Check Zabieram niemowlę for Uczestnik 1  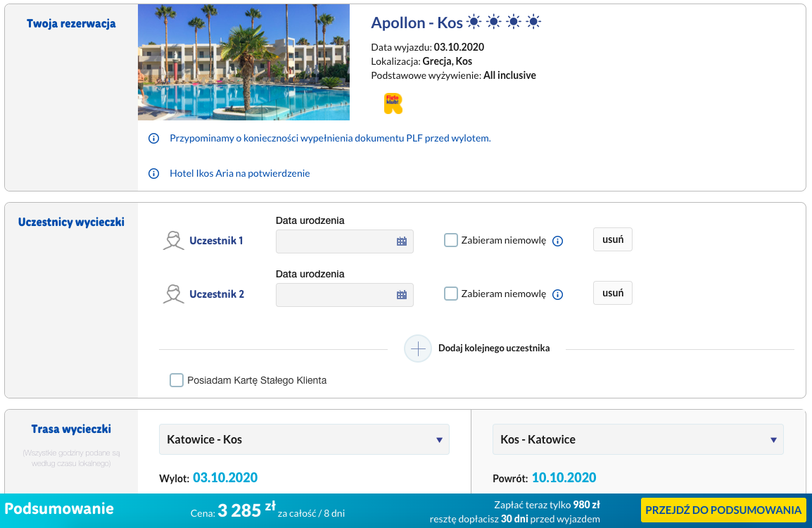tap(451, 241)
